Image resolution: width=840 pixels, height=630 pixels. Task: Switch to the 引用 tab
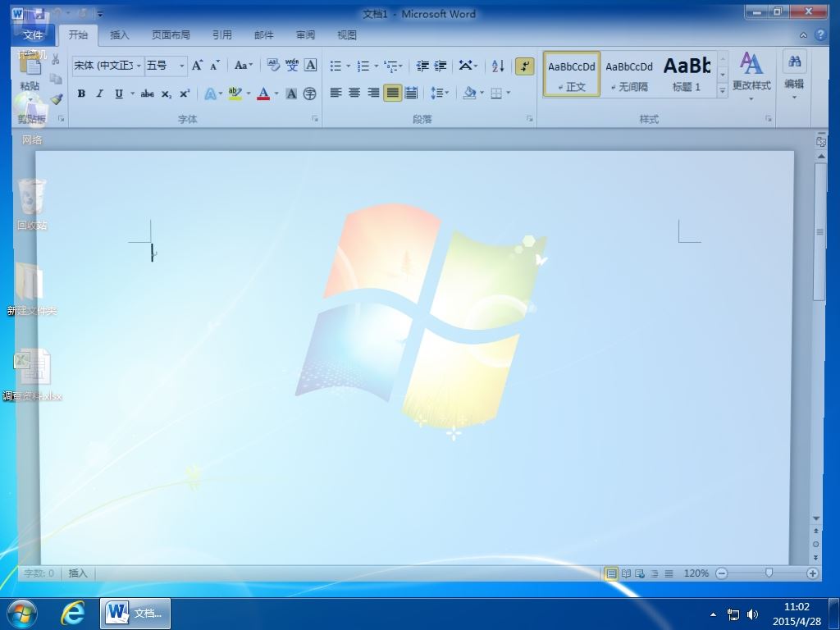pos(221,34)
